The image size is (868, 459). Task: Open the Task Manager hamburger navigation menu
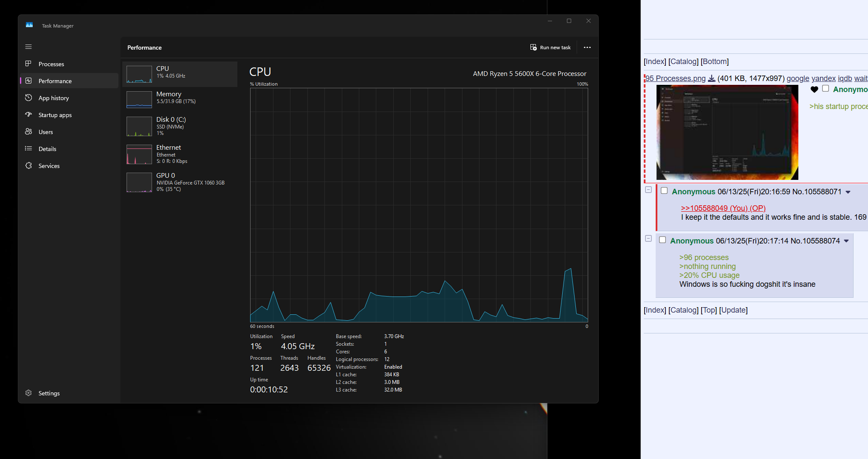pos(28,47)
